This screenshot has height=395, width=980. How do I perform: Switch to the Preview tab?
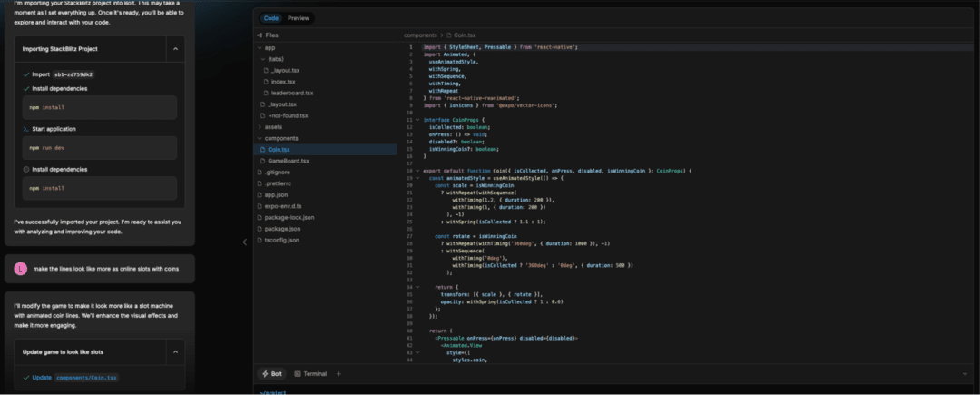[x=298, y=18]
